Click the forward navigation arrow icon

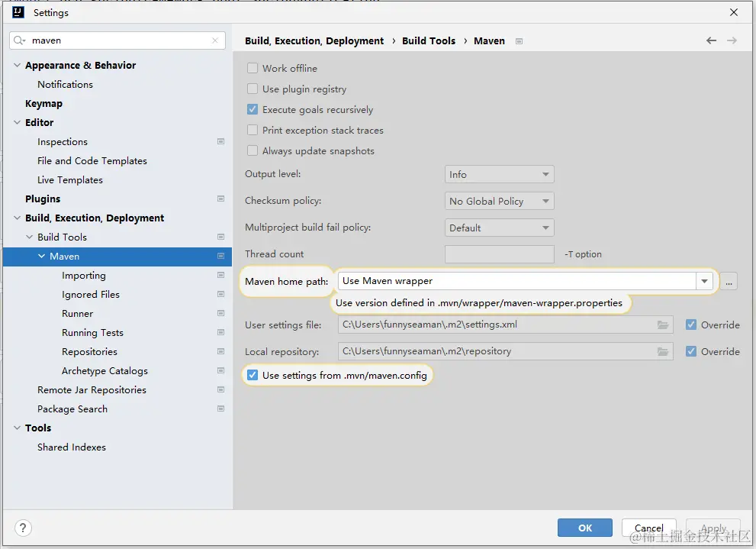(732, 40)
